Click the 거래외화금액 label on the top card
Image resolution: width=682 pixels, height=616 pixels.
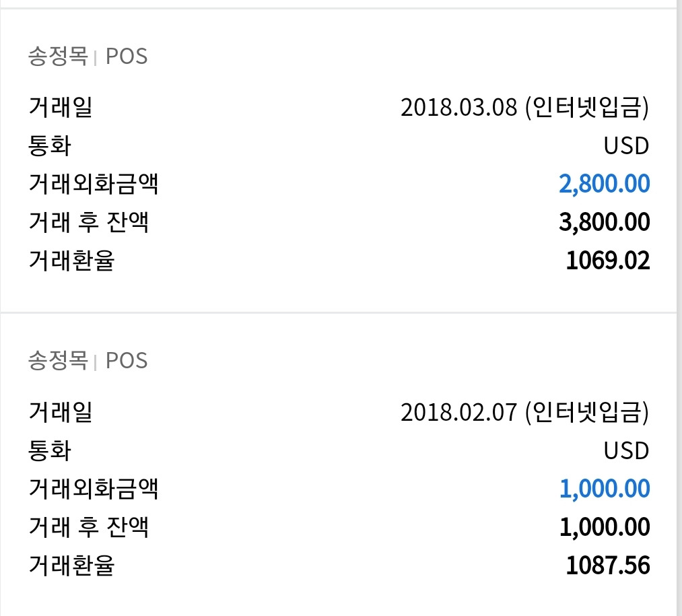94,182
